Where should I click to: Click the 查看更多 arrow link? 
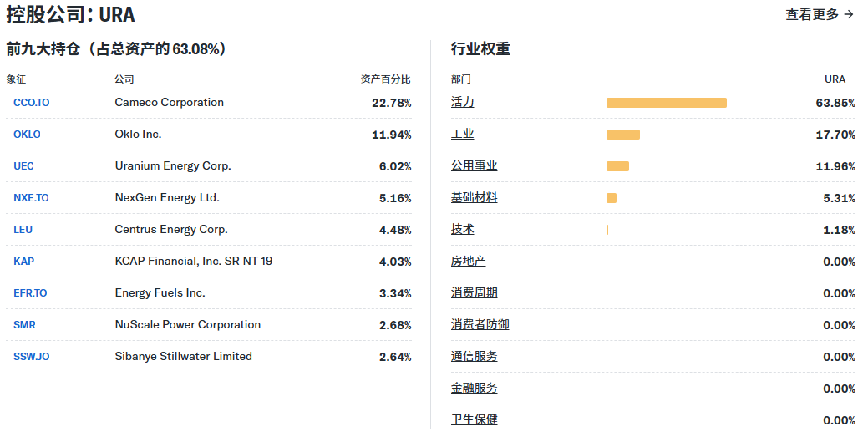[x=819, y=14]
